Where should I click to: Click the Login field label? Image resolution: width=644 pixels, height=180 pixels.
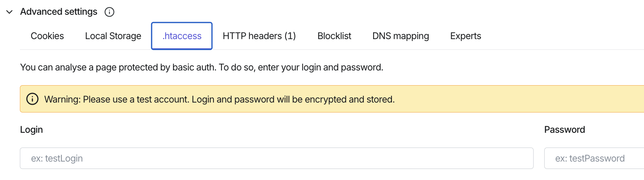point(31,129)
